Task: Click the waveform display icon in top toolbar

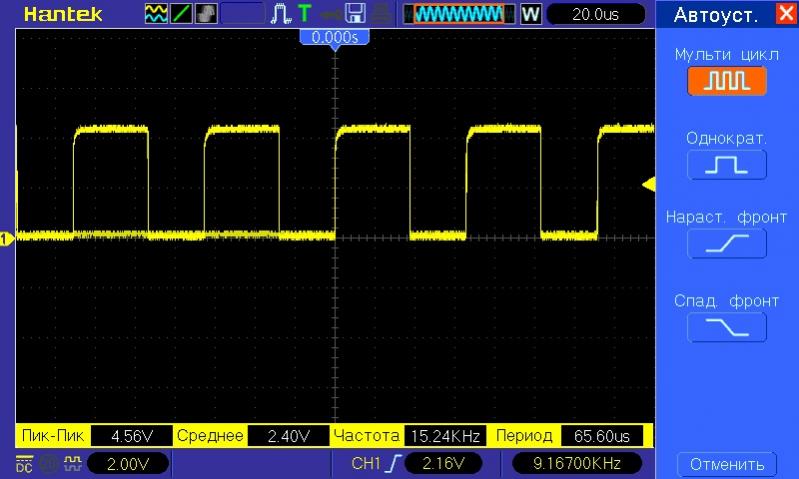Action: [157, 14]
